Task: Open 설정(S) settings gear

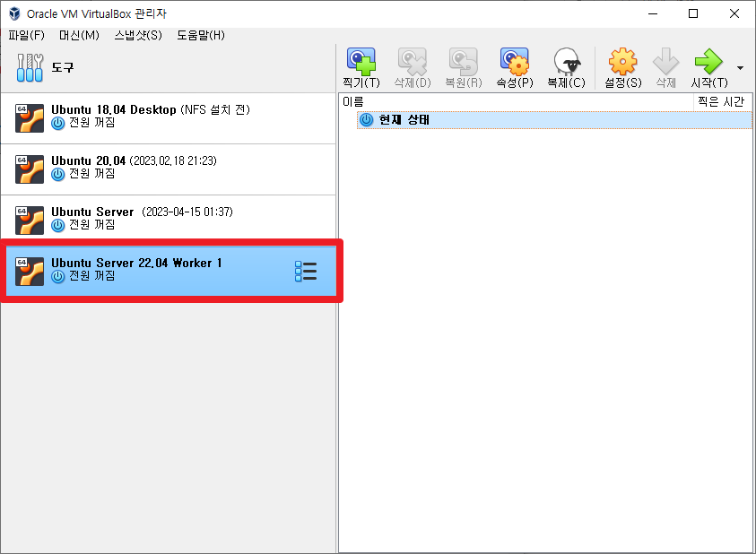Action: (623, 61)
